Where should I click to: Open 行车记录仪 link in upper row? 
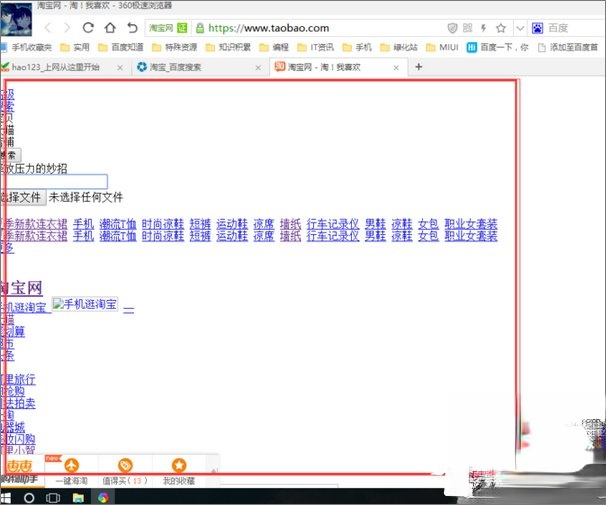pyautogui.click(x=333, y=224)
